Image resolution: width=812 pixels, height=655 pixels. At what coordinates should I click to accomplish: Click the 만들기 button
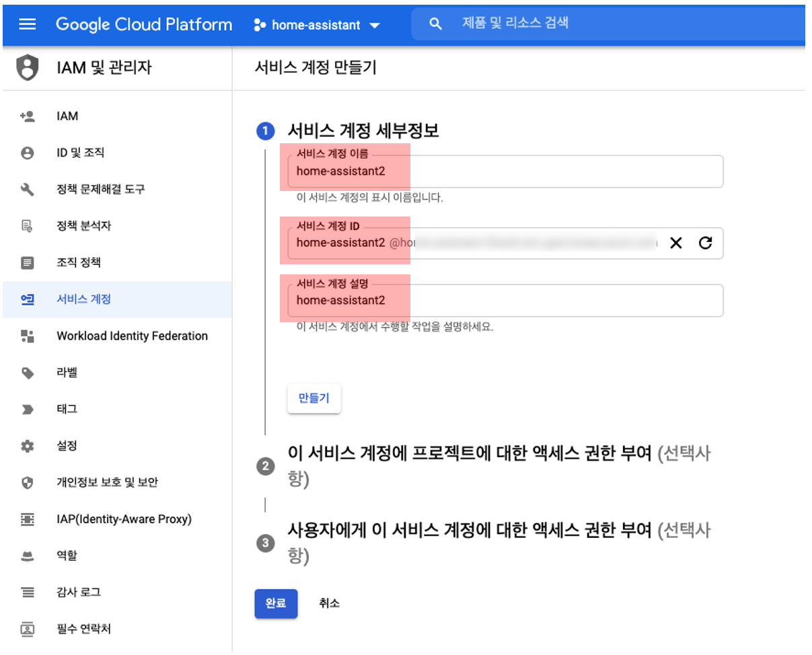click(313, 398)
